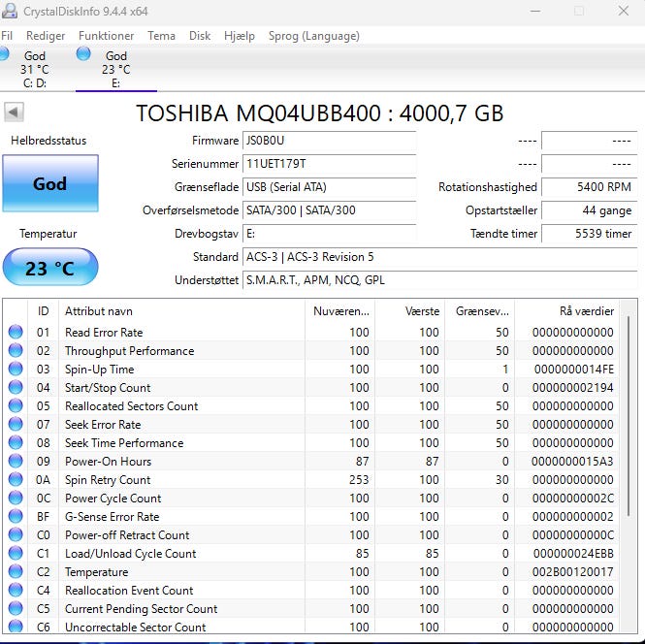Click the Grænseflade field USB (Serial ATA)
645x644 pixels.
click(329, 187)
